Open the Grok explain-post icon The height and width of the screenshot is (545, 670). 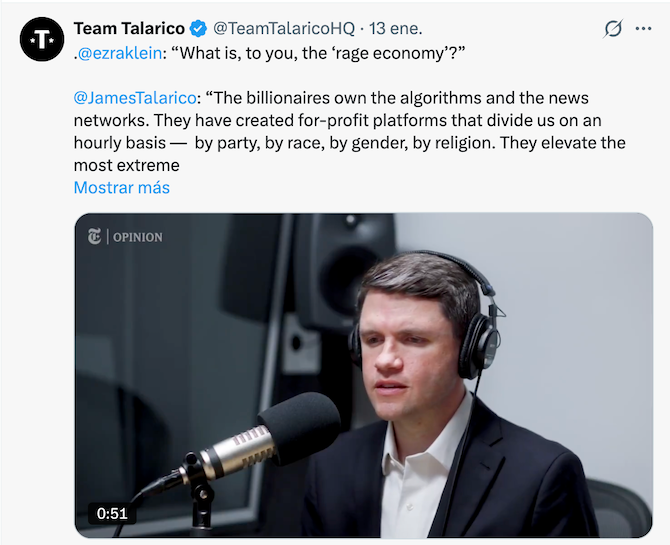coord(613,29)
